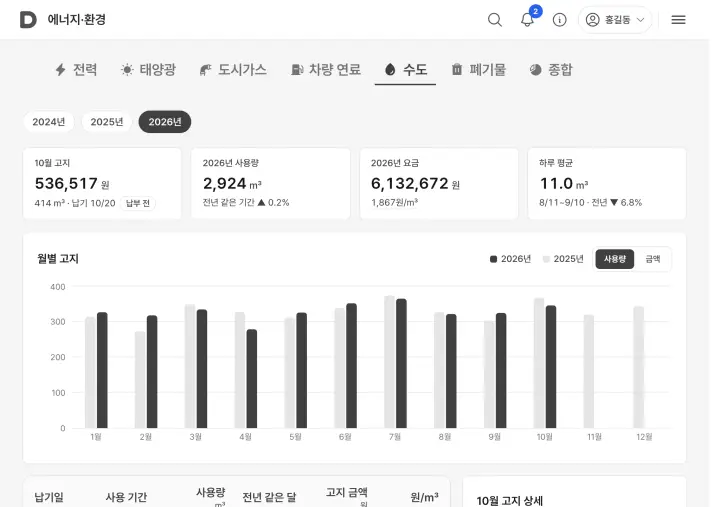Click the 전년 같은 달 column header

point(269,497)
